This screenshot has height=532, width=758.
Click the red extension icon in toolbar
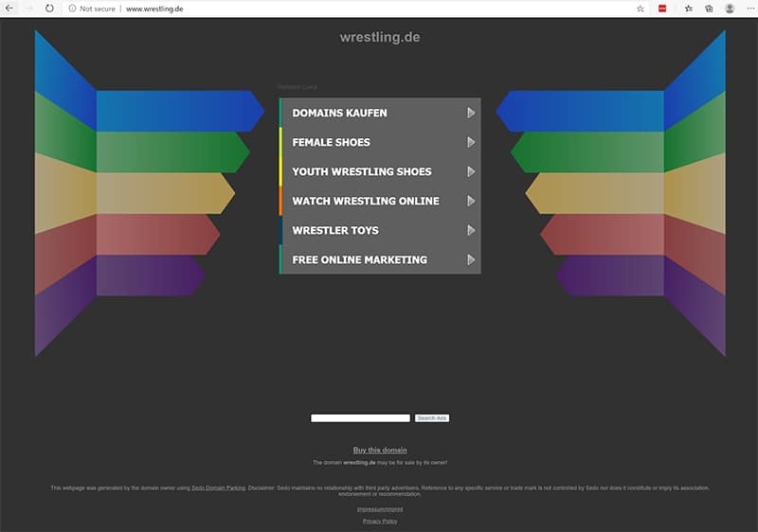pos(663,9)
